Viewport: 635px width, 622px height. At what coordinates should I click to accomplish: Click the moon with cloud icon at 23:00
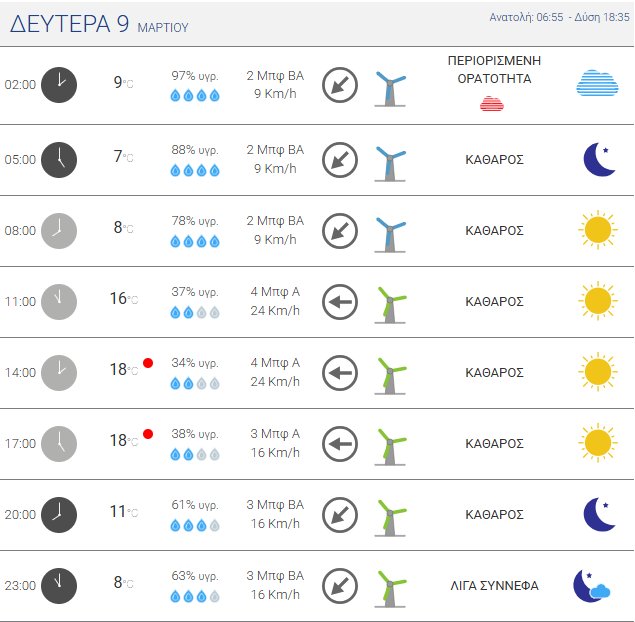pos(590,586)
